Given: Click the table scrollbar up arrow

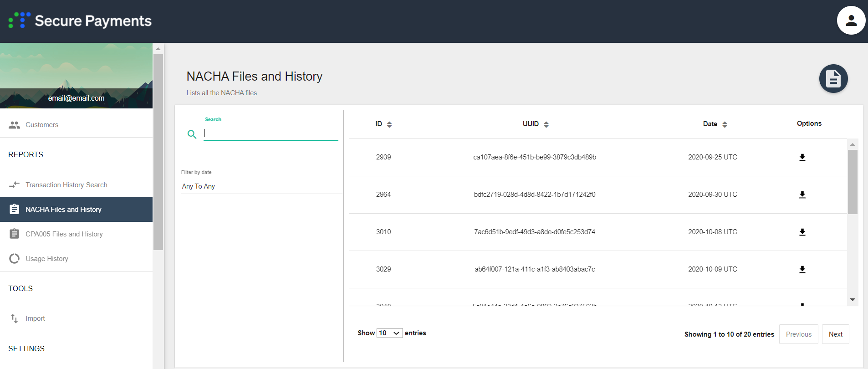Looking at the screenshot, I should [x=853, y=144].
